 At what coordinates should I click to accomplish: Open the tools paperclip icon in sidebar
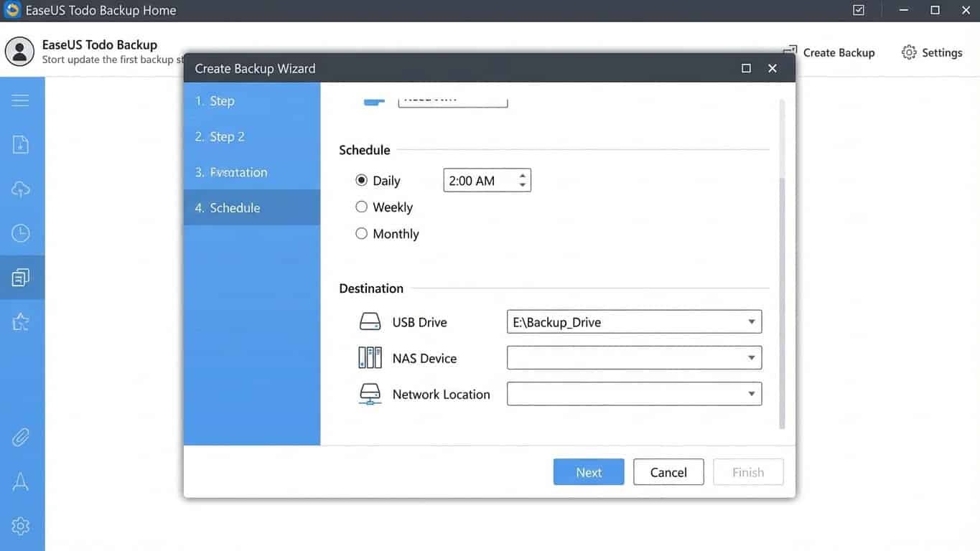22,436
